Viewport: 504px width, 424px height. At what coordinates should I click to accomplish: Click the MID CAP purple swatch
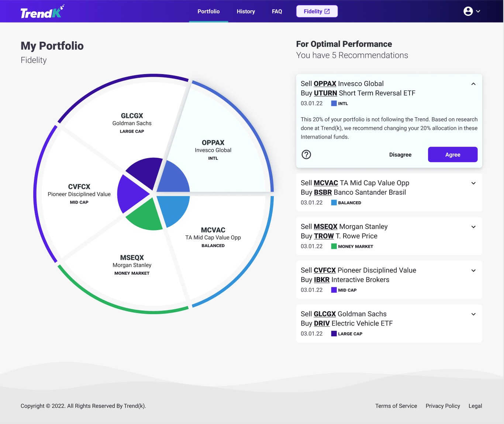point(334,290)
